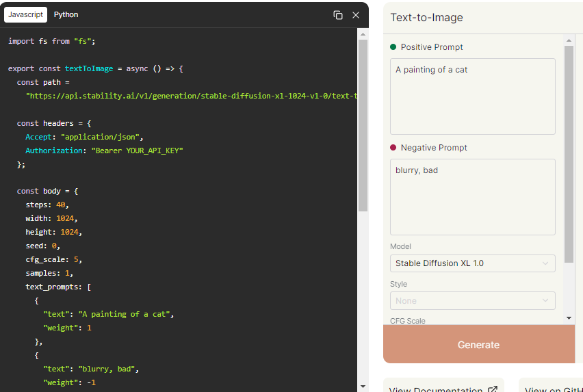Viewport: 583px width, 392px height.
Task: Click the Model field label
Action: [x=400, y=246]
